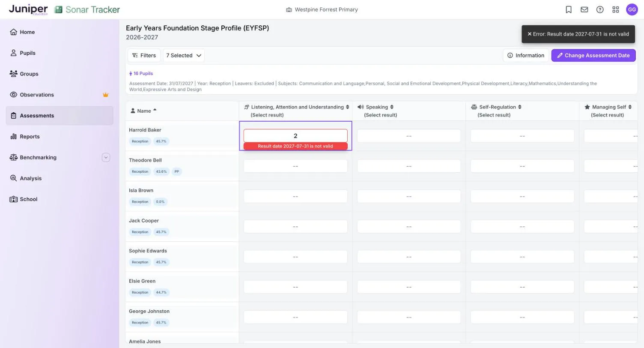Open the Filters button

click(144, 55)
